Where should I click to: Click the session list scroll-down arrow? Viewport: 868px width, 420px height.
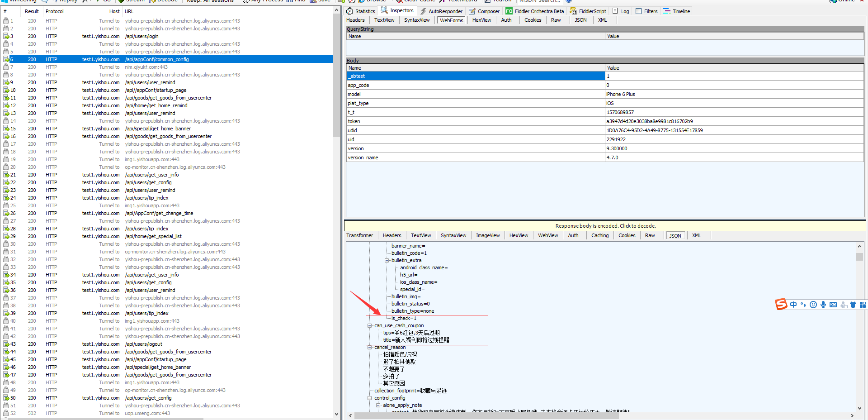336,414
